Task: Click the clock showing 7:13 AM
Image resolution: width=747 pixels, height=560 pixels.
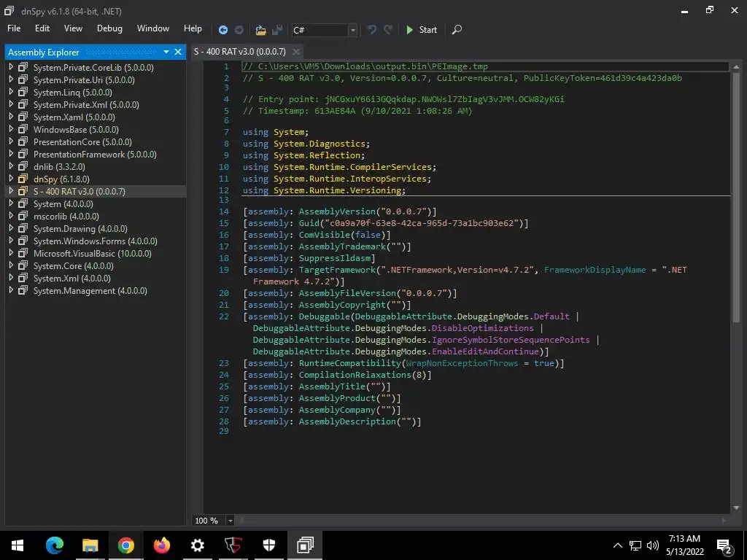Action: pos(684,539)
